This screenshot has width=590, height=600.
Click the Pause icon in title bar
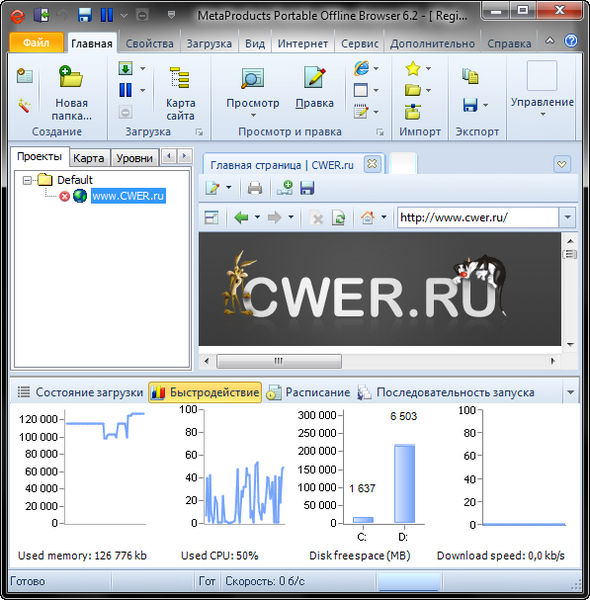(x=106, y=15)
